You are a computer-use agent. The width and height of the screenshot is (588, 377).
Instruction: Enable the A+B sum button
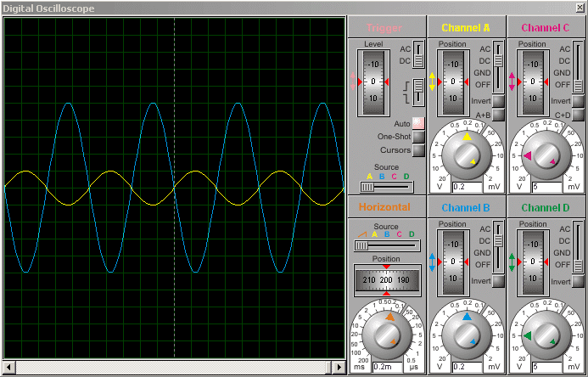498,115
